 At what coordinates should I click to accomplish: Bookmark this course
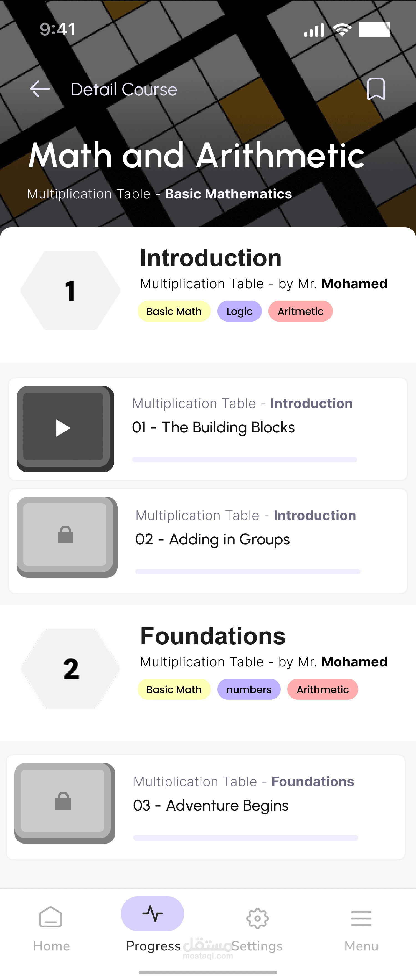pos(376,89)
